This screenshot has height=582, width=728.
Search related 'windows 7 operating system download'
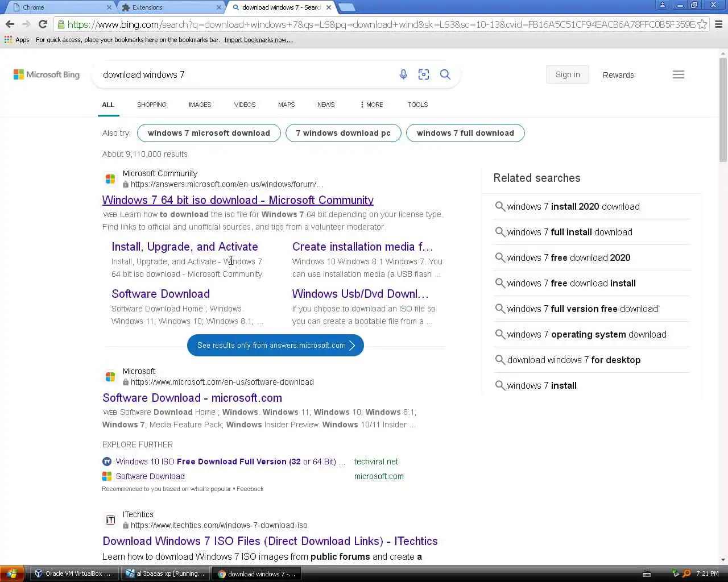586,334
